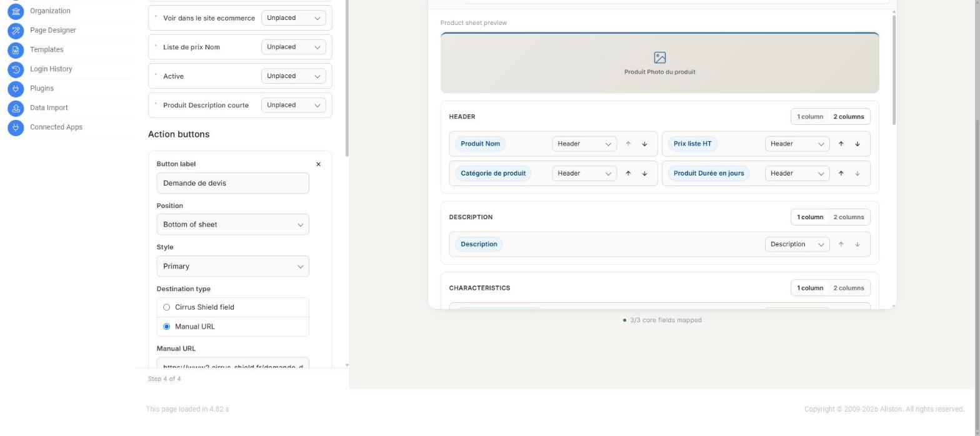
Task: Set CHARACTERISTICS section to 1 column
Action: pos(810,288)
